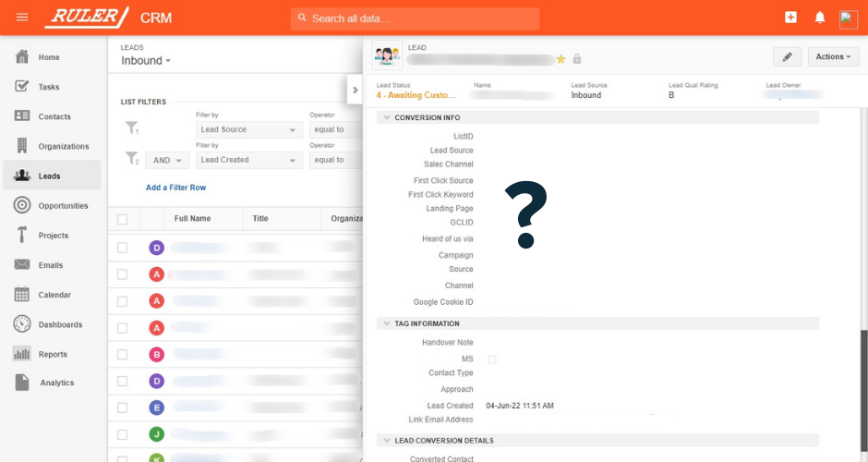868x462 pixels.
Task: Click the pencil edit lead button
Action: [787, 56]
